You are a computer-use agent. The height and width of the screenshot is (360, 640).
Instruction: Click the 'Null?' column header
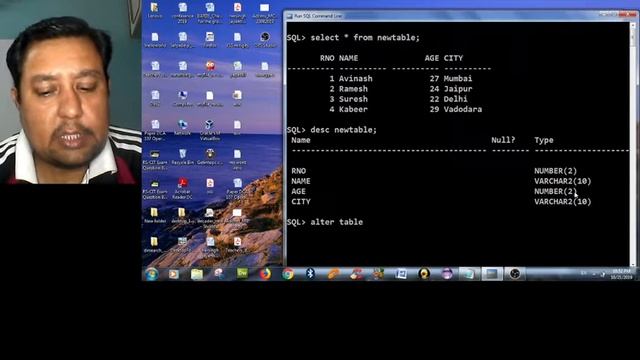click(x=503, y=140)
